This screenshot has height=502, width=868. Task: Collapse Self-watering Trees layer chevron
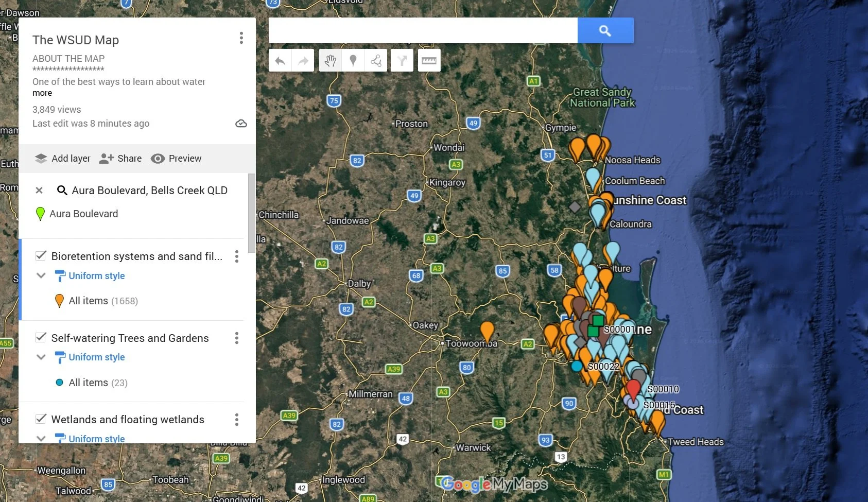(x=41, y=357)
